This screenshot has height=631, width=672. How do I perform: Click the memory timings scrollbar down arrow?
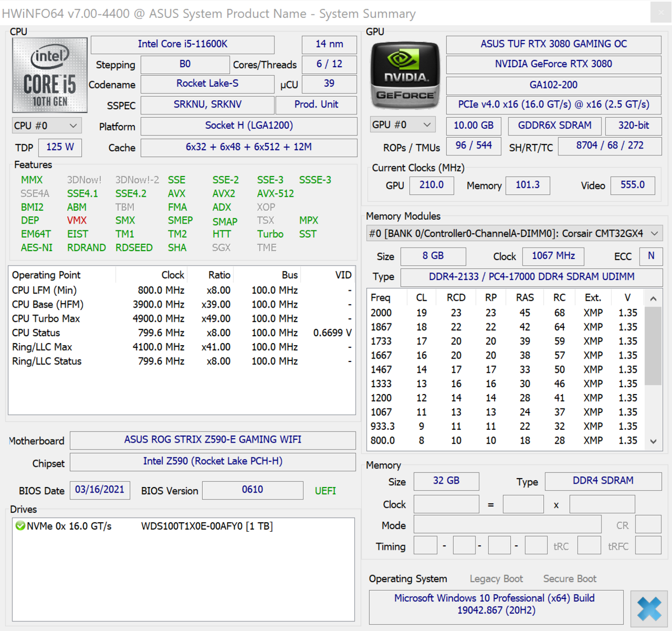(654, 442)
